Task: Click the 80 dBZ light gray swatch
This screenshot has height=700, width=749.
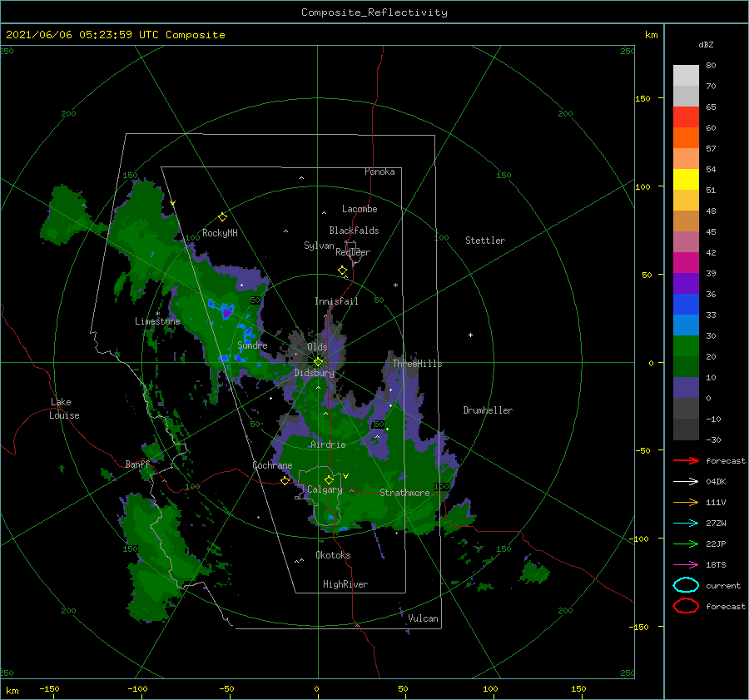Action: tap(686, 75)
